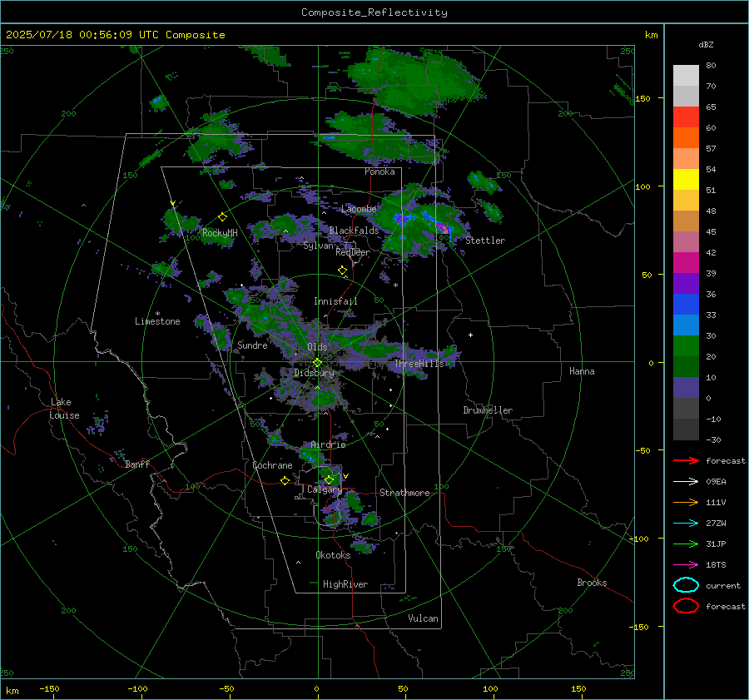The width and height of the screenshot is (749, 700).
Task: Click the ThreeHills label
Action: point(419,364)
